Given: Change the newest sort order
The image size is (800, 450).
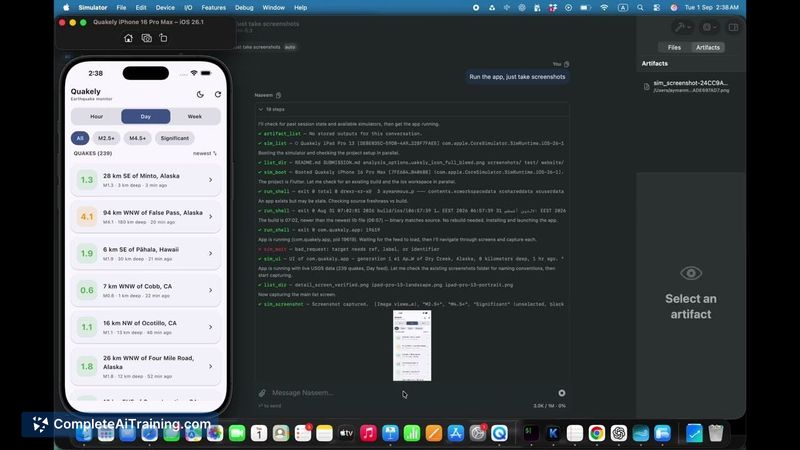Looking at the screenshot, I should click(x=205, y=153).
